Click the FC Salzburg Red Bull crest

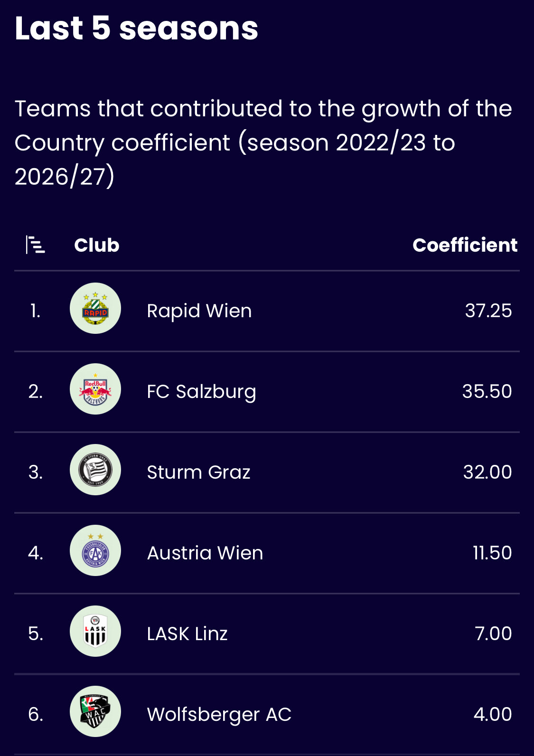click(95, 389)
